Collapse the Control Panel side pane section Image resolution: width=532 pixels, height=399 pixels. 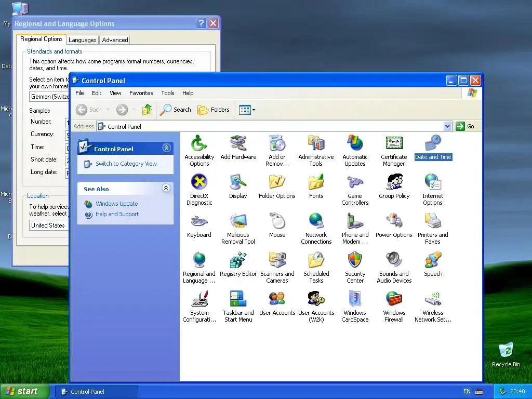[x=166, y=148]
